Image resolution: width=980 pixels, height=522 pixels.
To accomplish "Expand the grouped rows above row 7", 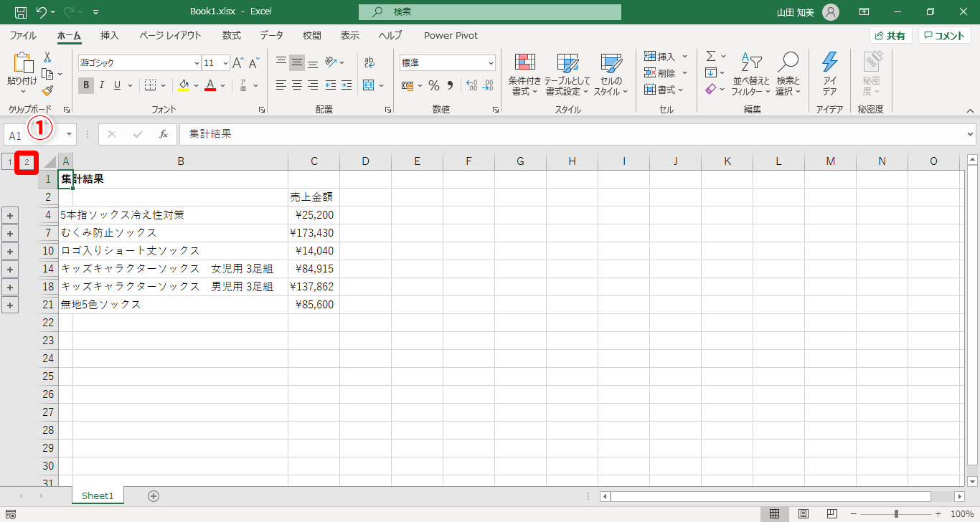I will (10, 233).
